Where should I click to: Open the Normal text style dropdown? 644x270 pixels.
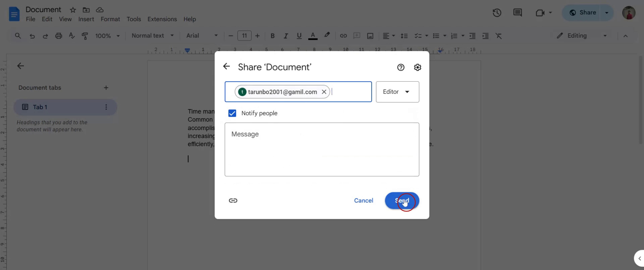pyautogui.click(x=152, y=36)
